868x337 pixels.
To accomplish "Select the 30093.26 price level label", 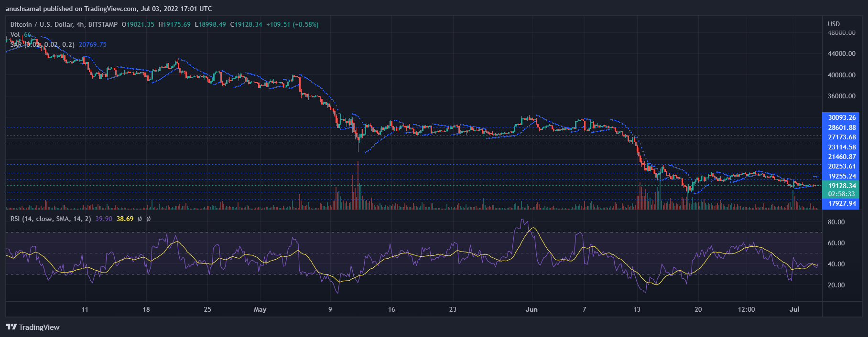I will tap(842, 117).
